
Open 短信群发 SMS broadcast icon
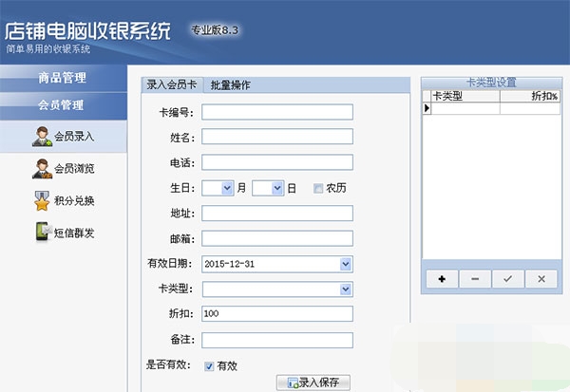(43, 233)
